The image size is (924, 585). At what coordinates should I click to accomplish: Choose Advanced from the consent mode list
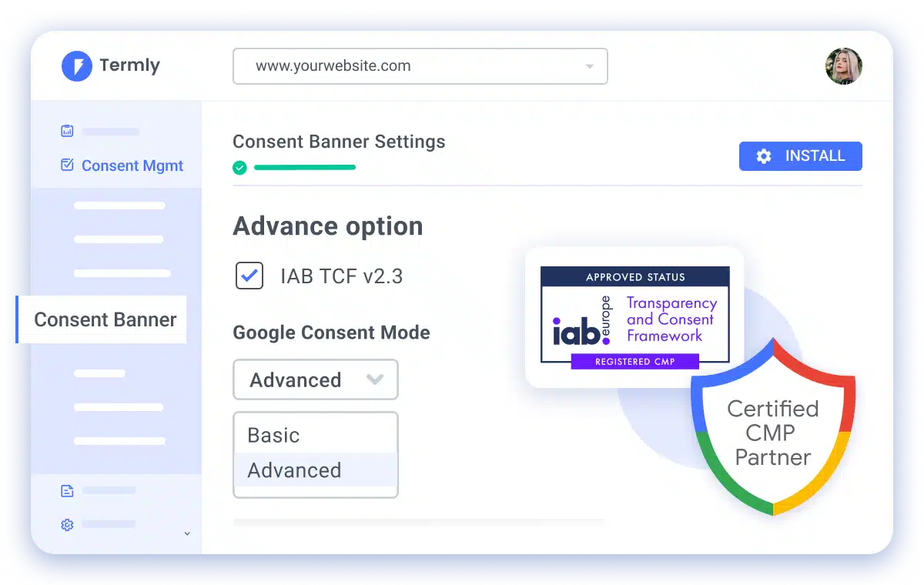click(x=316, y=470)
